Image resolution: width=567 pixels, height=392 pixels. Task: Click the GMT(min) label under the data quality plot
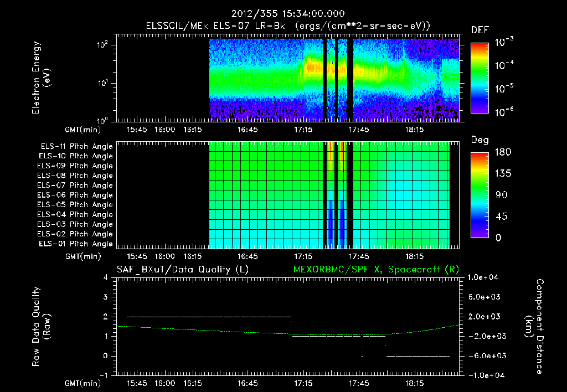[x=83, y=383]
